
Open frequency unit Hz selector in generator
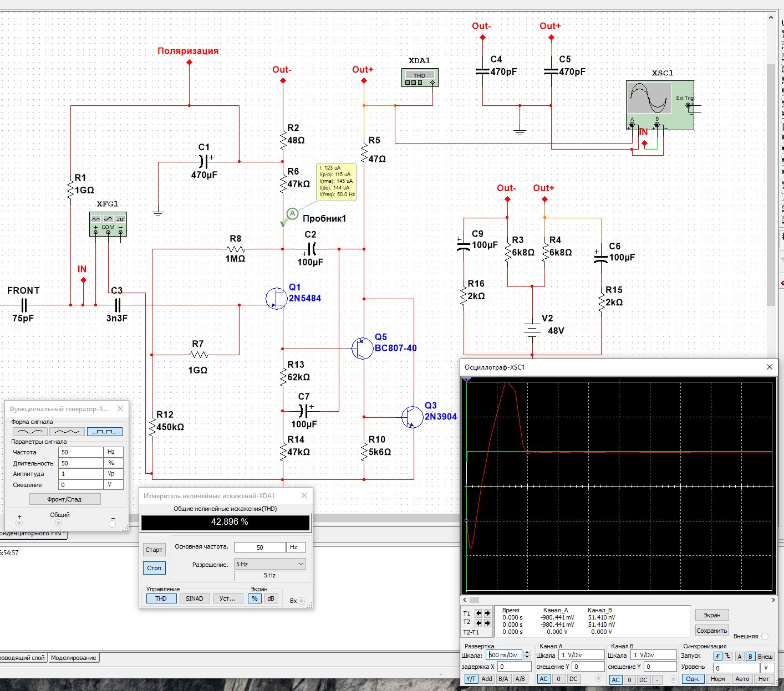point(114,452)
